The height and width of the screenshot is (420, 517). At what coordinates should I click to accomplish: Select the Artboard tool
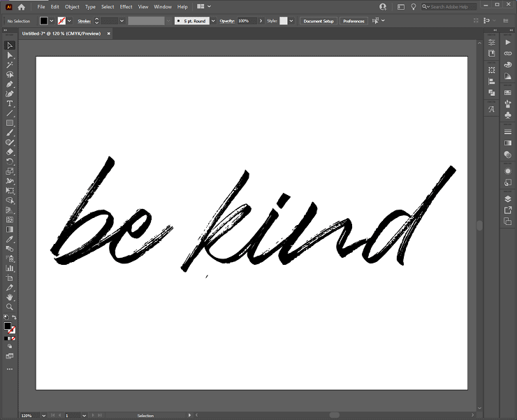tap(10, 278)
